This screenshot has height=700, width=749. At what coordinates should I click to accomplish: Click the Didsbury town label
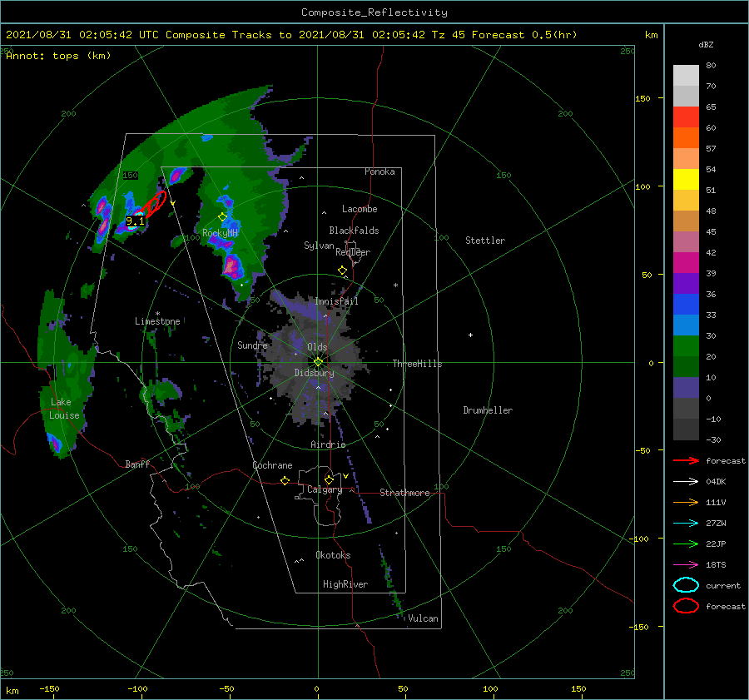(314, 373)
